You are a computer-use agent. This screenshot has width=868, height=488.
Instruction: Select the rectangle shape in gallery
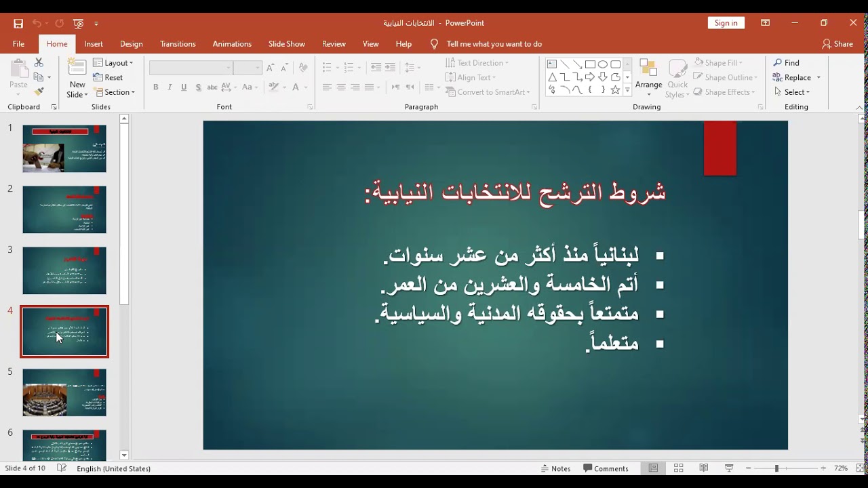tap(590, 64)
